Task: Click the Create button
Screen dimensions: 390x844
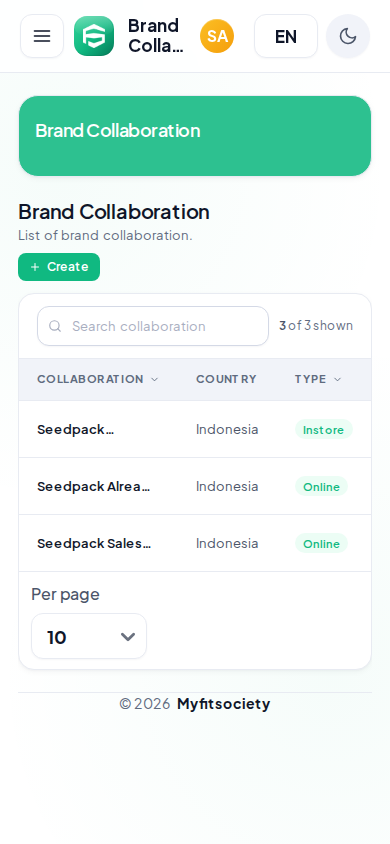Action: 59,267
